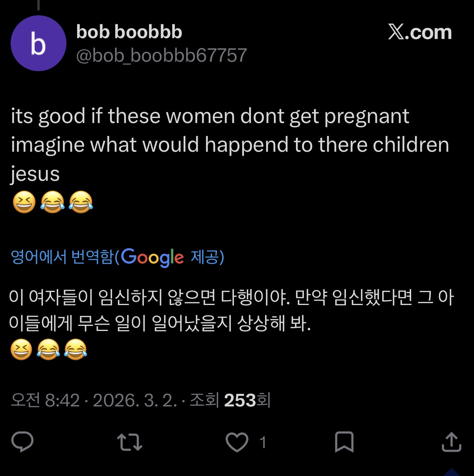
Task: Click the Korean translated tweet text
Action: [x=231, y=310]
